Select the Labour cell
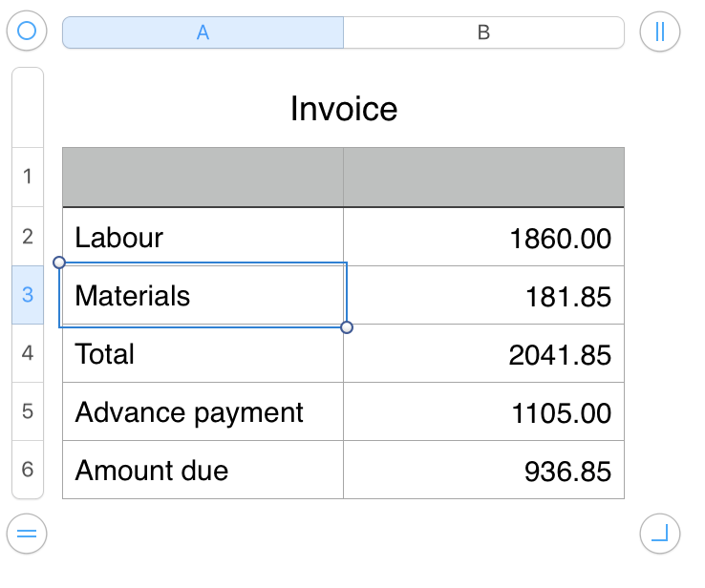The height and width of the screenshot is (588, 705). [x=203, y=237]
